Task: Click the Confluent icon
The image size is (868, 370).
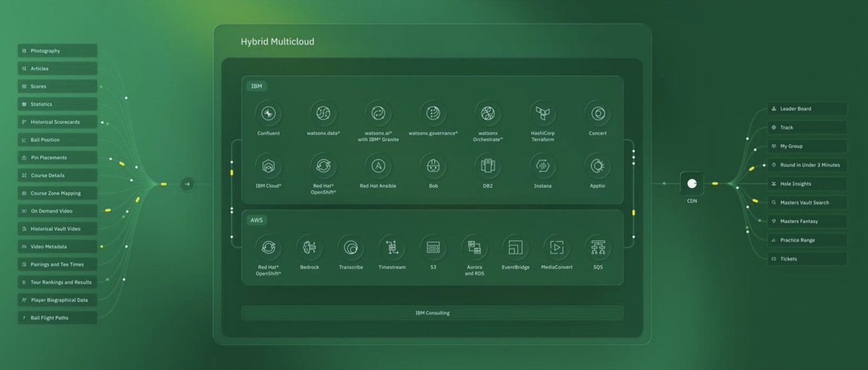Action: 268,113
